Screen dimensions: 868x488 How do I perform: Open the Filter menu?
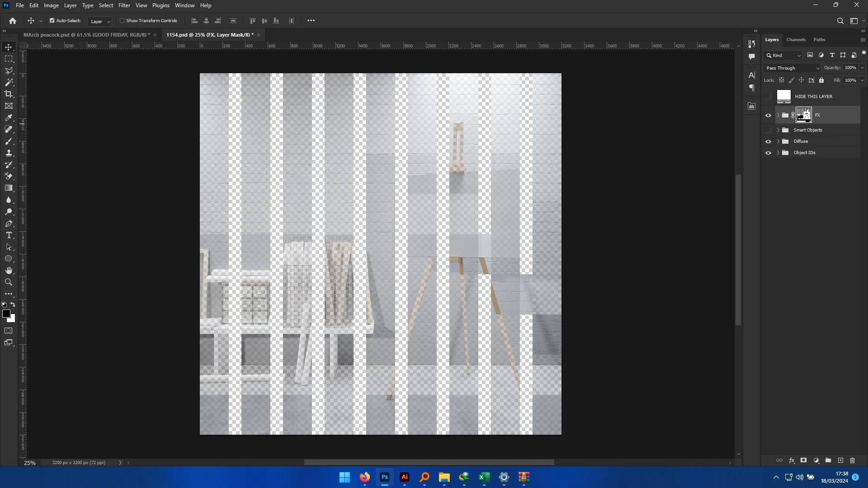(124, 5)
